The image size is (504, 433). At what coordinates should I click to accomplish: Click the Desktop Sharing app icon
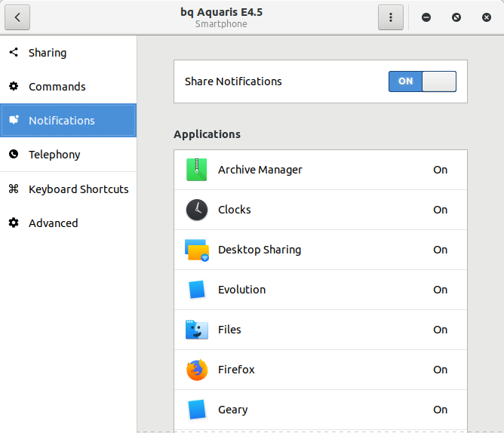196,250
